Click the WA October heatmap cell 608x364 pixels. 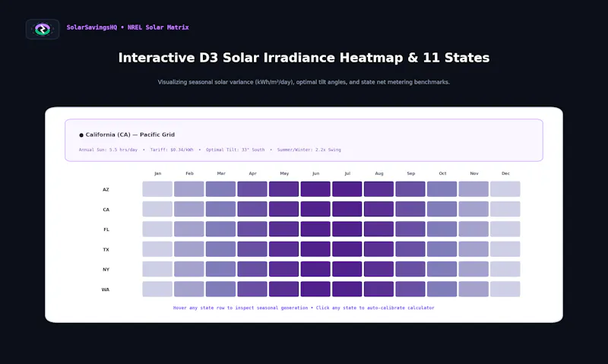tap(442, 289)
